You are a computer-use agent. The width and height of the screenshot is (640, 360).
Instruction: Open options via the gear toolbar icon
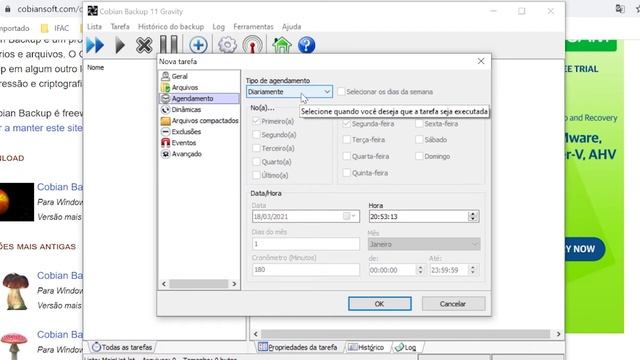(x=227, y=45)
